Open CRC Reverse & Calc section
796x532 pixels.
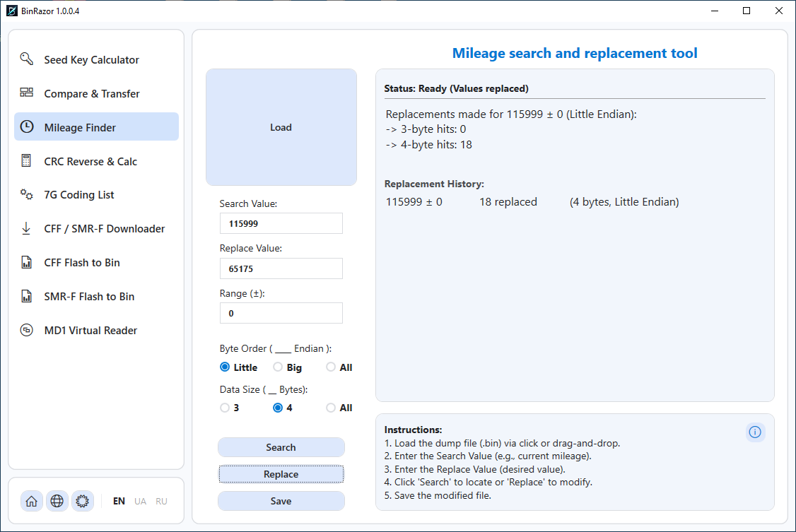tap(96, 161)
